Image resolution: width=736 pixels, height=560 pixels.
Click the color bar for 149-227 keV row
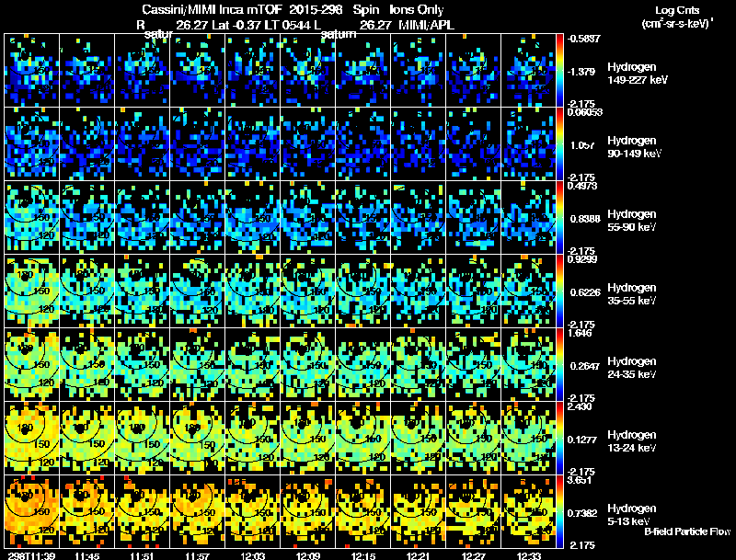pos(559,70)
